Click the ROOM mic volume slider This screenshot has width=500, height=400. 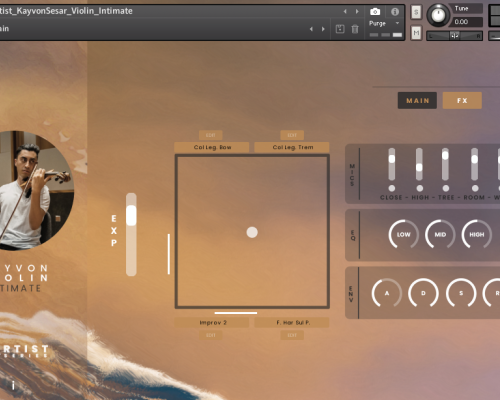(475, 164)
